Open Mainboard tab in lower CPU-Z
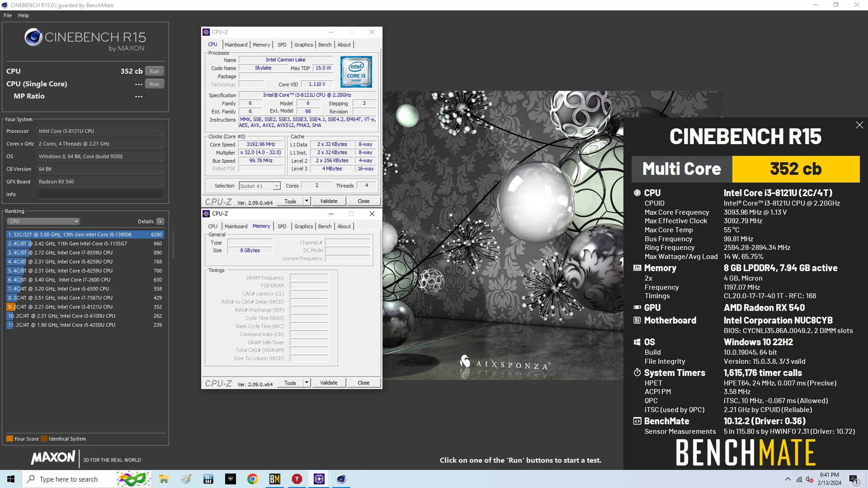The image size is (868, 488). point(236,226)
